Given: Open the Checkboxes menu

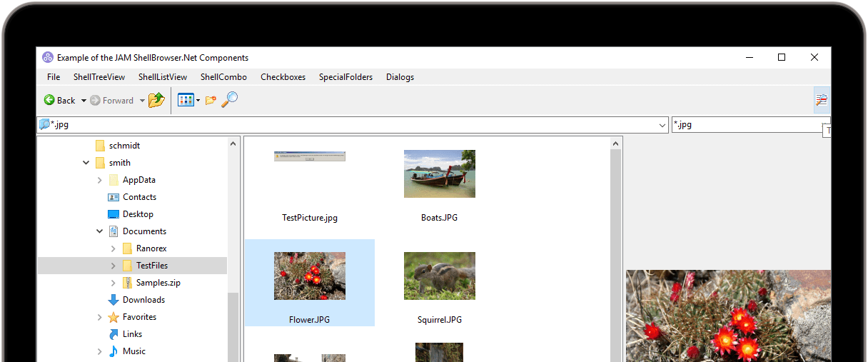Looking at the screenshot, I should 283,77.
